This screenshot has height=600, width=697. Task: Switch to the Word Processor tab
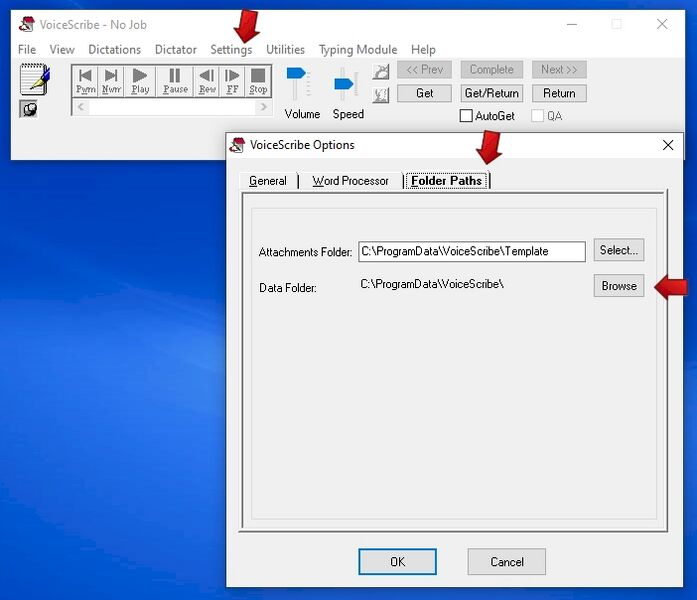click(350, 181)
